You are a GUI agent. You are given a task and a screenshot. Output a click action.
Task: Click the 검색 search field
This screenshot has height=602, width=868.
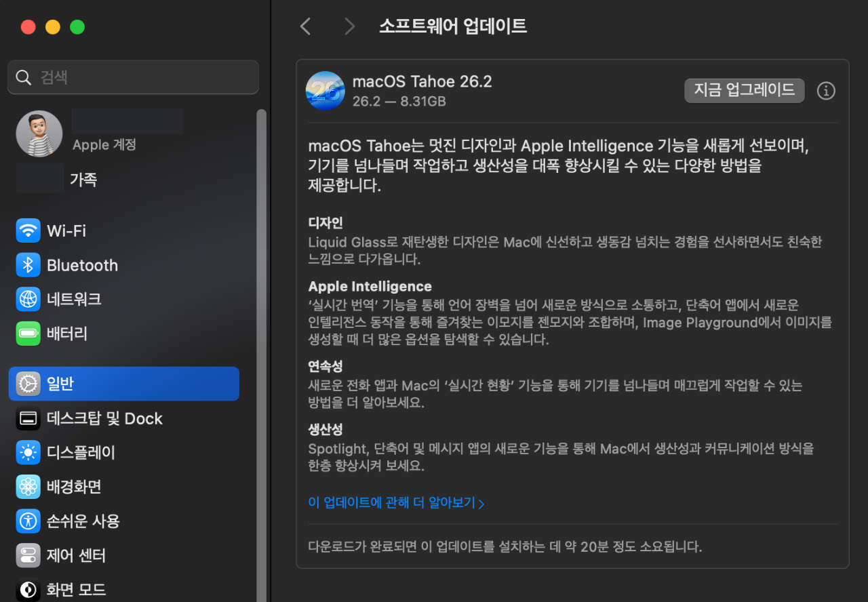coord(133,77)
